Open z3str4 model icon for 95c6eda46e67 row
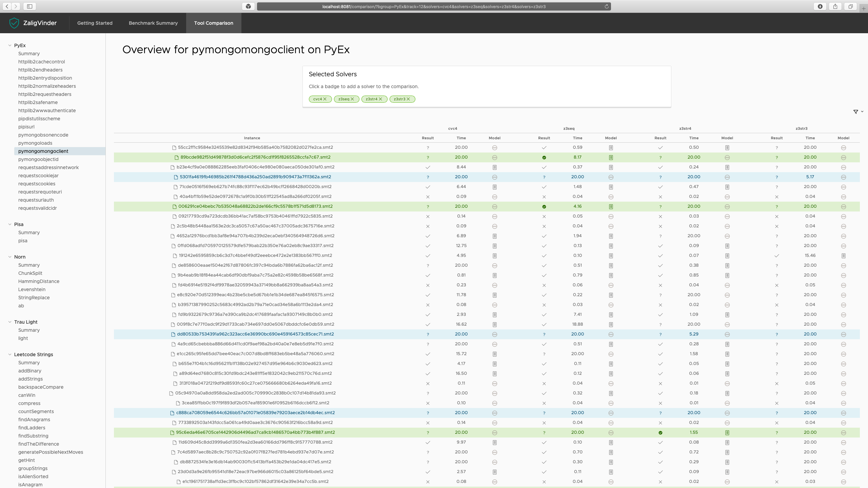 click(x=727, y=433)
